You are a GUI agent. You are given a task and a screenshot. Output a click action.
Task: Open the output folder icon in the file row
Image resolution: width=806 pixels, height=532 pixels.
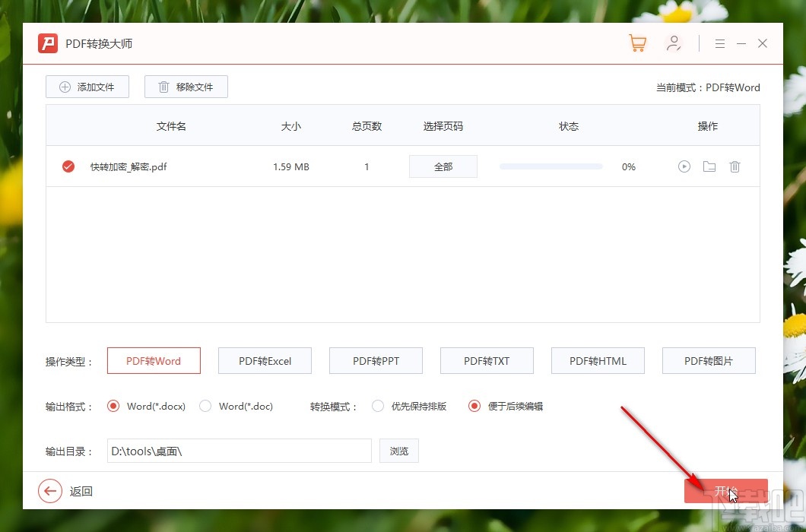click(709, 166)
